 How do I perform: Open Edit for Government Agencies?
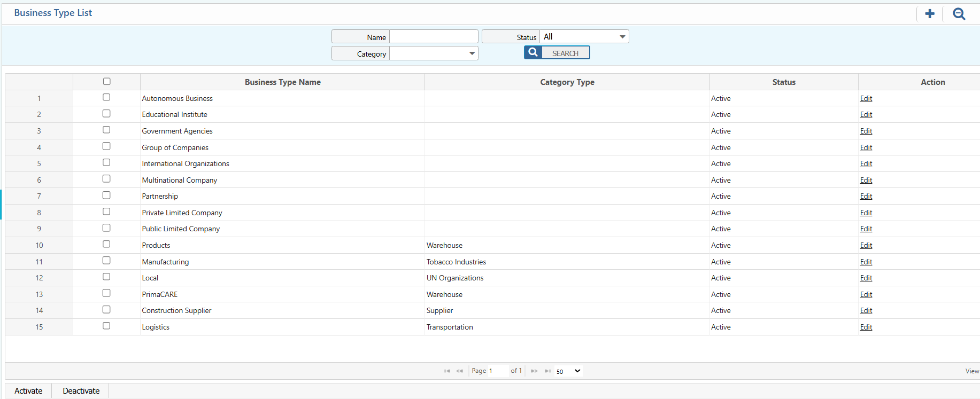pyautogui.click(x=866, y=131)
